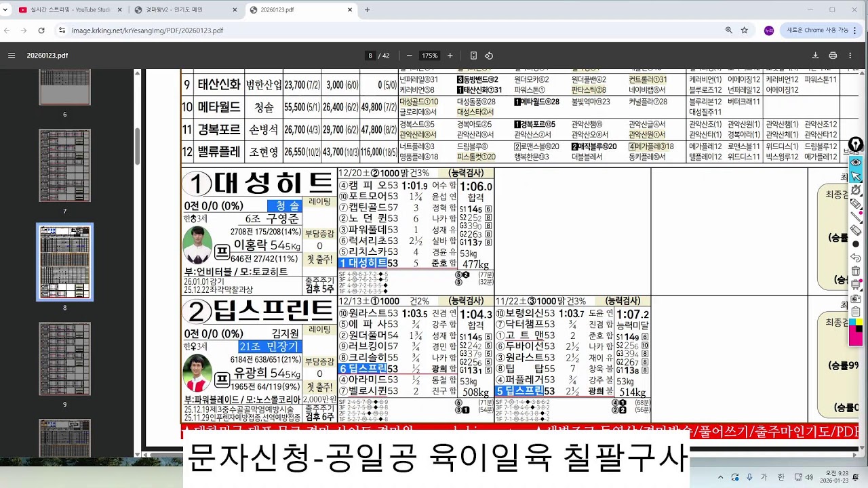Open the volume control in taskbar

coord(809,477)
